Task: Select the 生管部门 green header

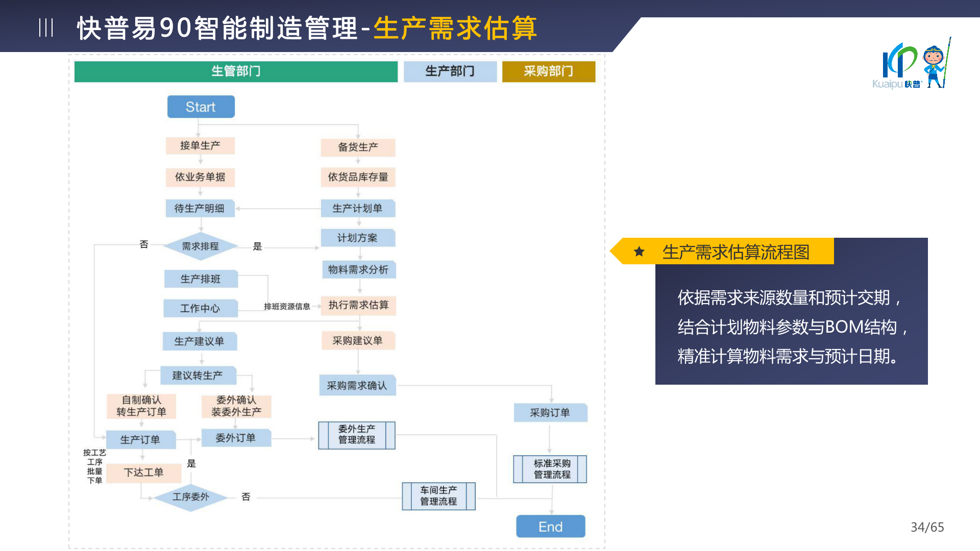Action: pos(236,71)
